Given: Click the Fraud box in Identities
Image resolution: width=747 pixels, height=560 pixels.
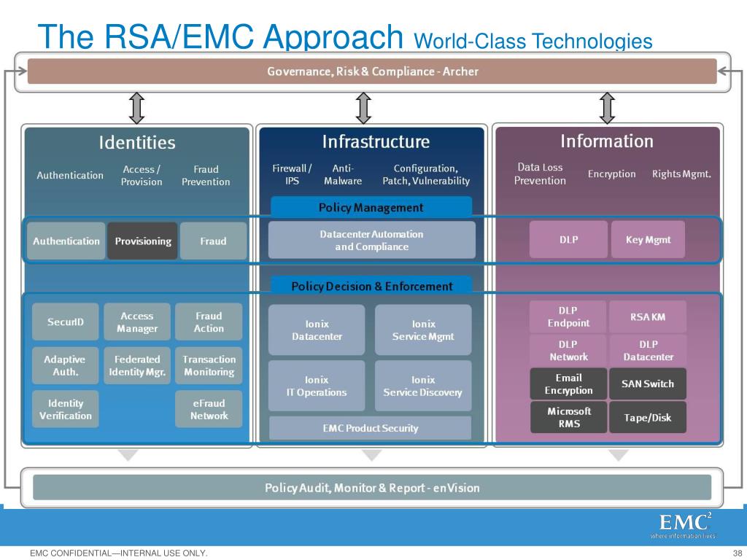Looking at the screenshot, I should click(213, 241).
